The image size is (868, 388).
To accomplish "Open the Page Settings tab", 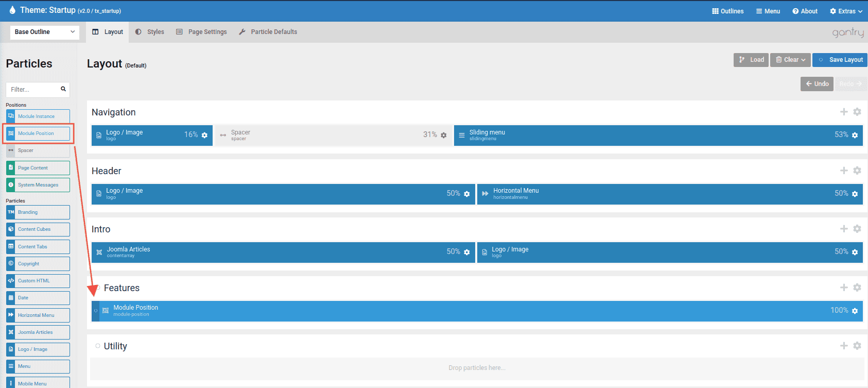I will (201, 32).
